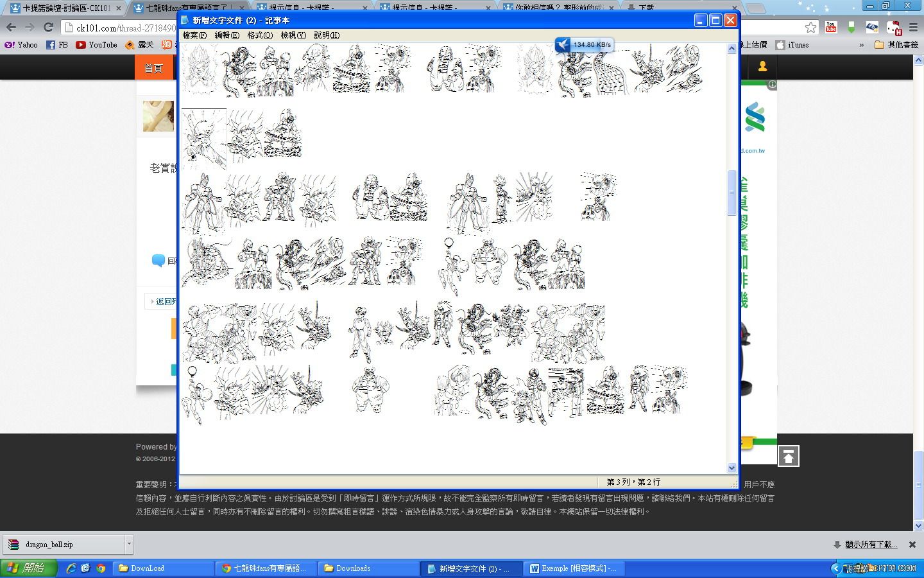Close the Chrome downloads bar

pos(912,545)
